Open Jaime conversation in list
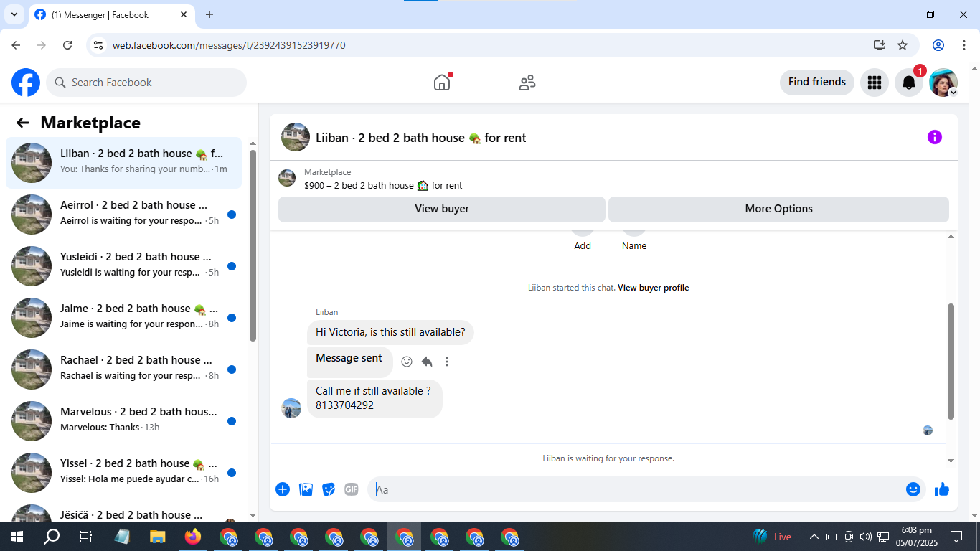The image size is (980, 551). click(123, 318)
